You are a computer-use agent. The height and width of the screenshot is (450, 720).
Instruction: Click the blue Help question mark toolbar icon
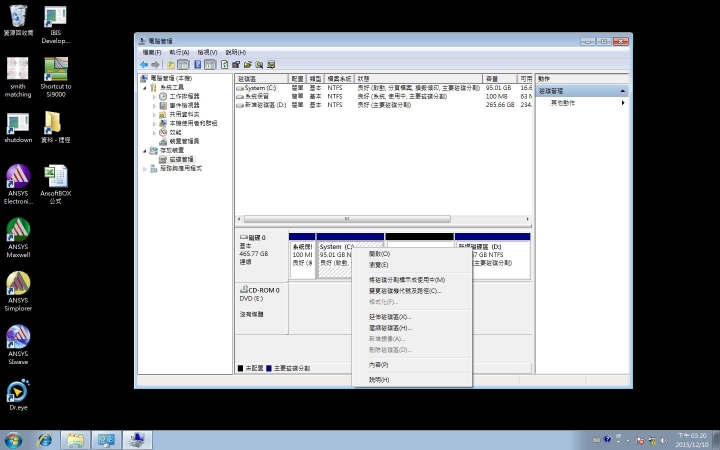(x=197, y=65)
